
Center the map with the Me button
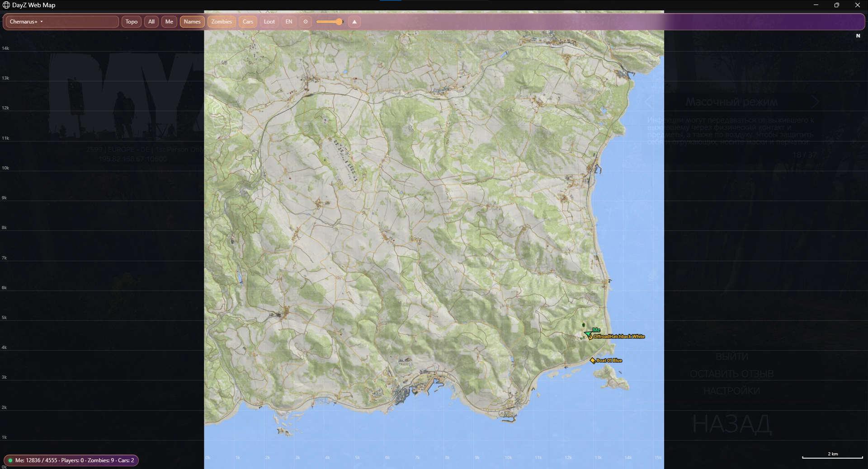[x=169, y=22]
